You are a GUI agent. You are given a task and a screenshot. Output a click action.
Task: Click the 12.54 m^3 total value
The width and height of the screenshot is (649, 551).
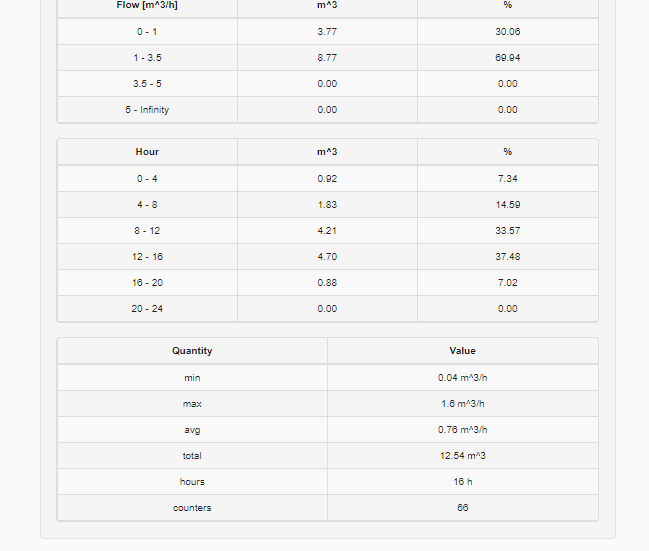coord(462,456)
